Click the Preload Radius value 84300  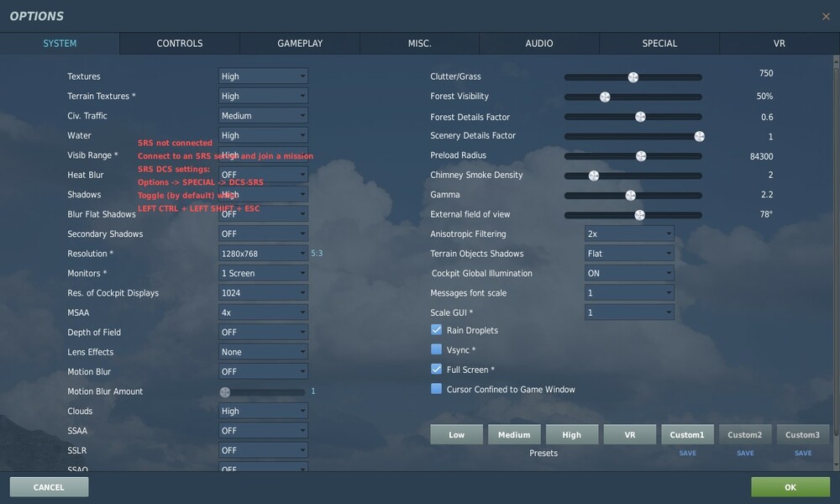tap(761, 156)
